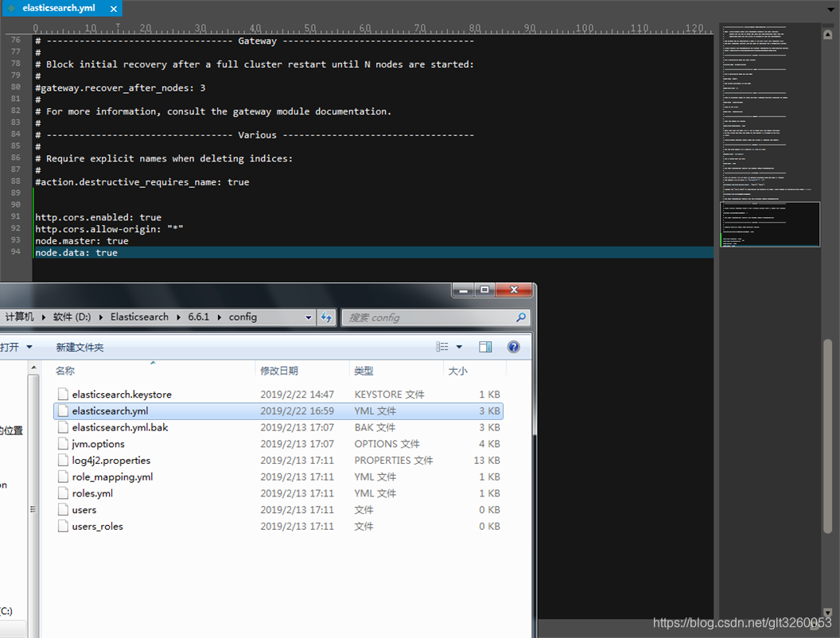Open the address bar history dropdown
Viewport: 840px width, 638px height.
[x=309, y=317]
